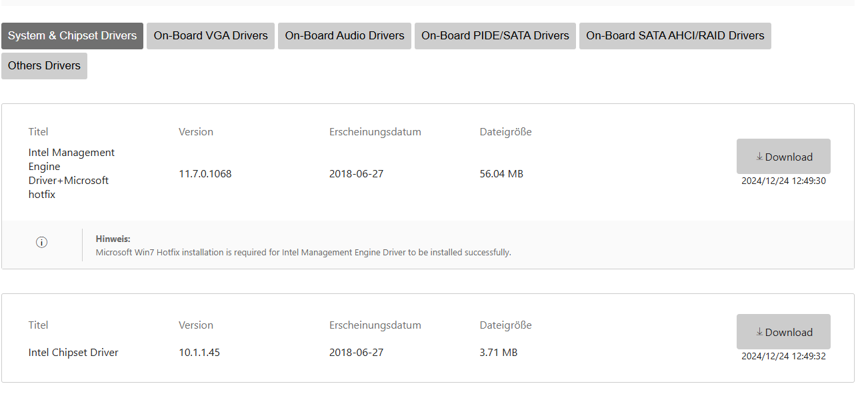The image size is (868, 400).
Task: Click the 12:49:32 timestamp under Download
Action: tap(783, 356)
